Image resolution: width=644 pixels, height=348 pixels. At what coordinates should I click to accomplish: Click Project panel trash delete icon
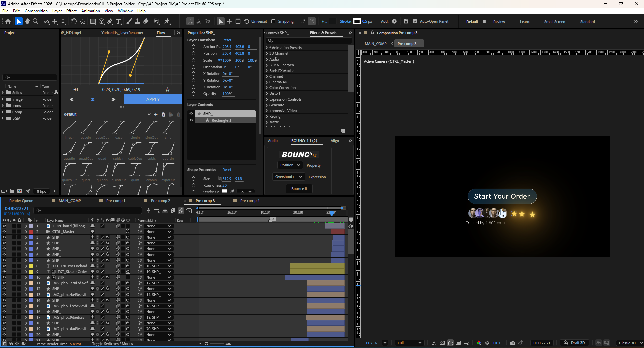click(x=54, y=191)
